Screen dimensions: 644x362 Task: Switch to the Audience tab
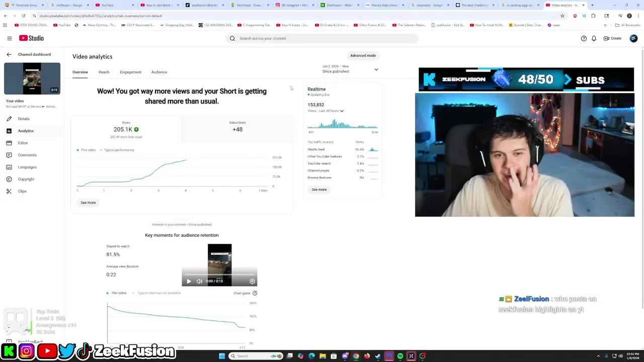tap(159, 72)
